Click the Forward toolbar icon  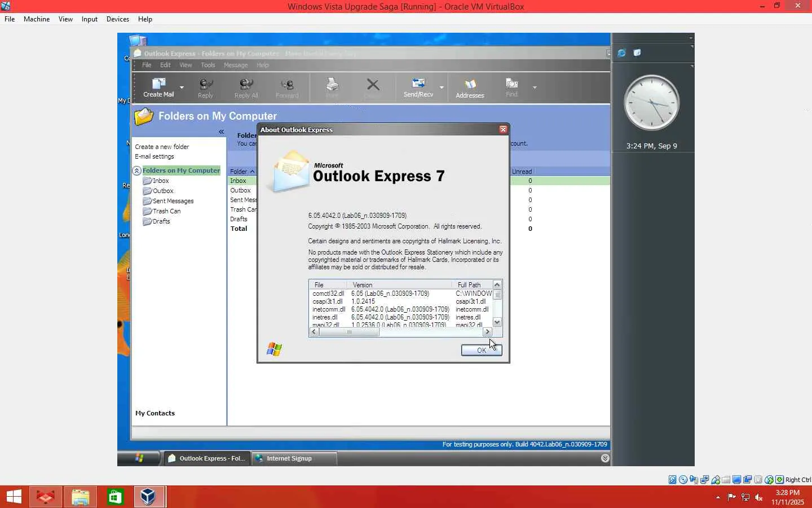click(x=287, y=85)
